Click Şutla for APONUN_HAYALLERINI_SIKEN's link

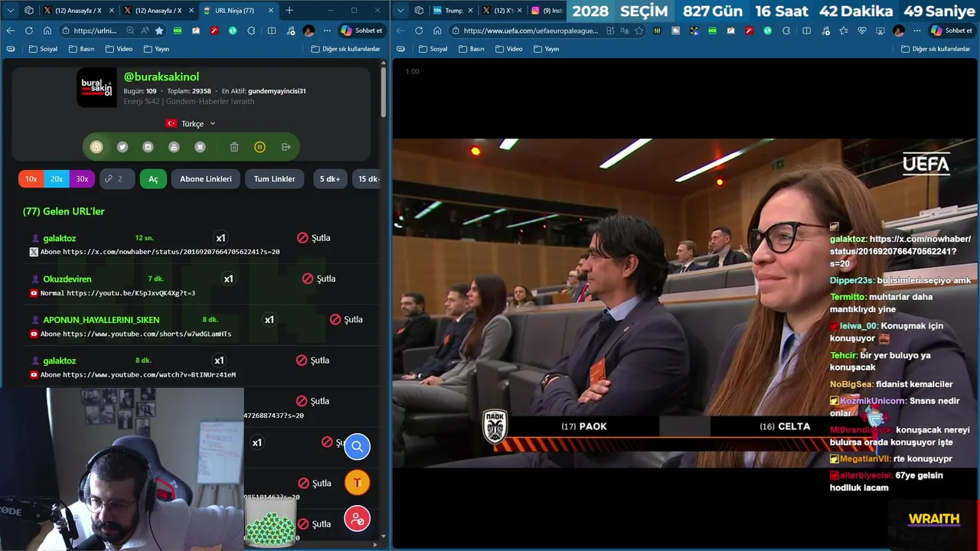click(346, 319)
